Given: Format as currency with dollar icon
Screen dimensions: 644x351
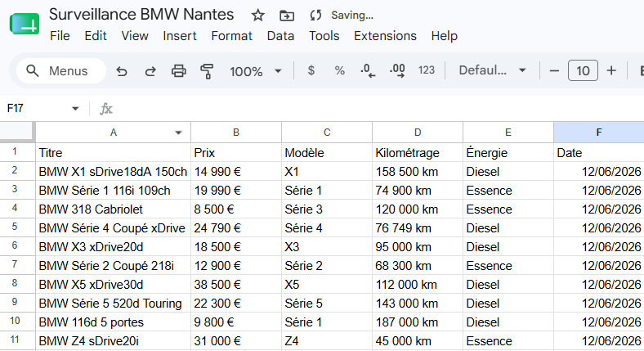Looking at the screenshot, I should pyautogui.click(x=311, y=70).
